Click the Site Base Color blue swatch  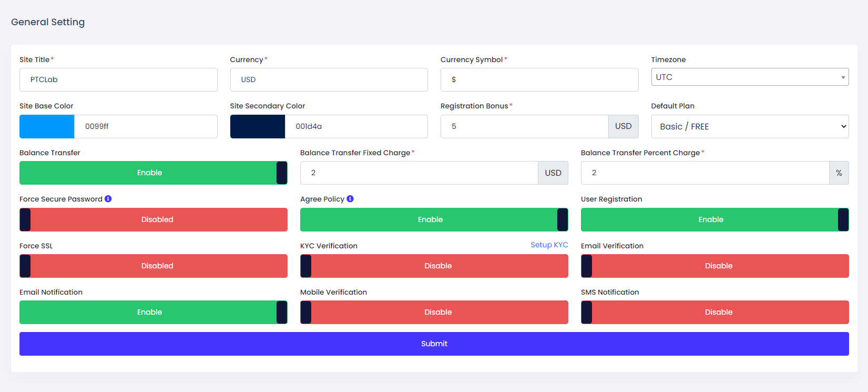pos(47,127)
